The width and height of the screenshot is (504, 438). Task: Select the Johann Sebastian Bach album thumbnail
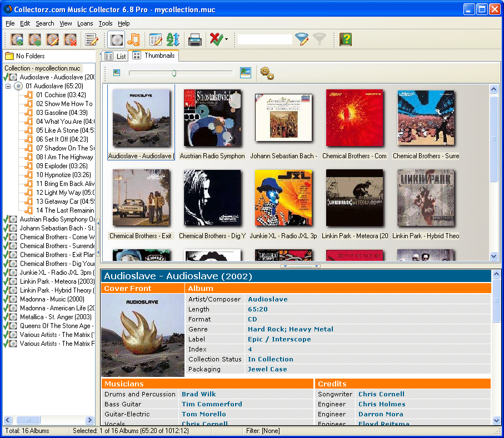click(x=283, y=118)
